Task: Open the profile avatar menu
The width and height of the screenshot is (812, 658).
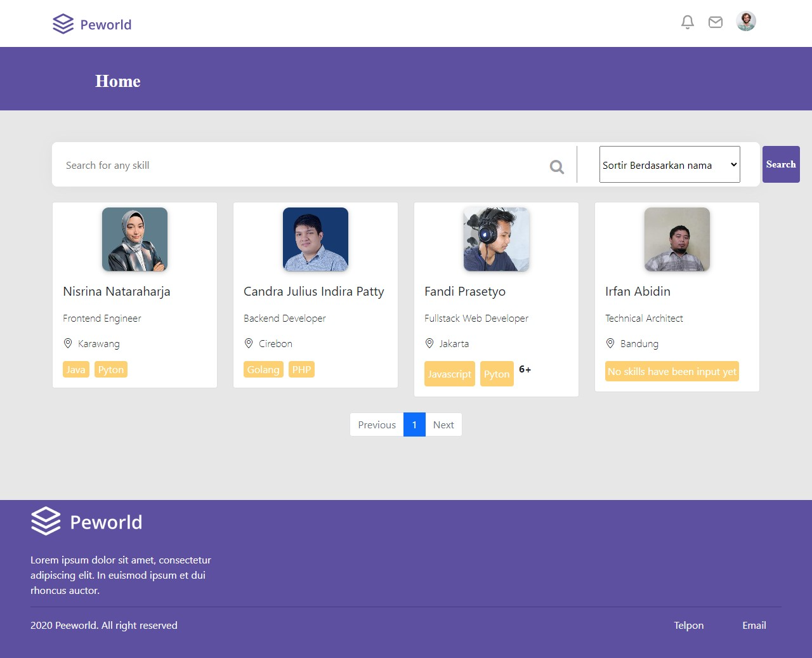Action: 746,22
